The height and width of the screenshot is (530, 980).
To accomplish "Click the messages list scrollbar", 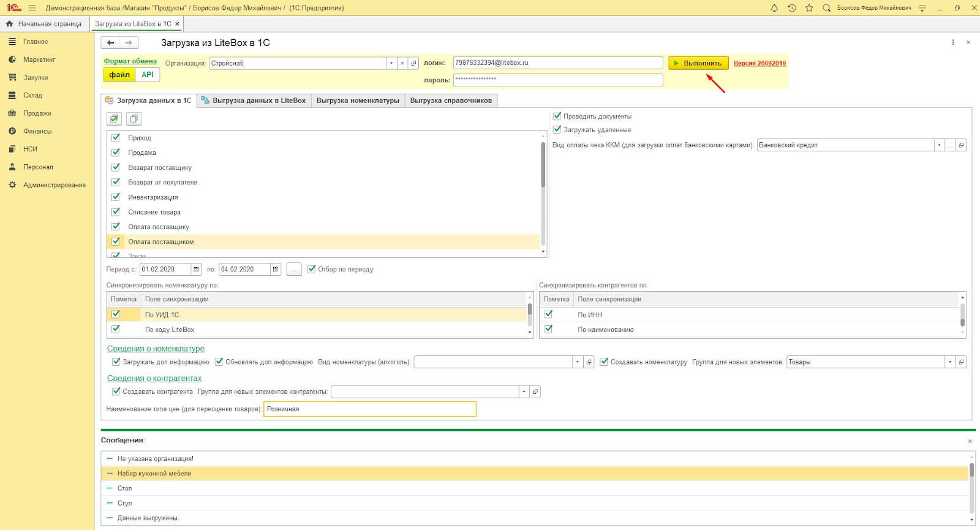I will tap(971, 471).
